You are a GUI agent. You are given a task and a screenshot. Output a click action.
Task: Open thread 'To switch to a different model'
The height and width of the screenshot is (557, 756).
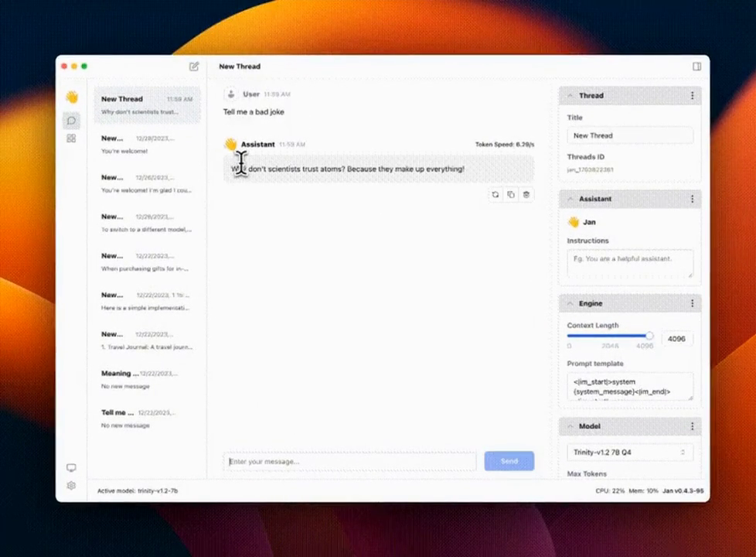tap(147, 223)
